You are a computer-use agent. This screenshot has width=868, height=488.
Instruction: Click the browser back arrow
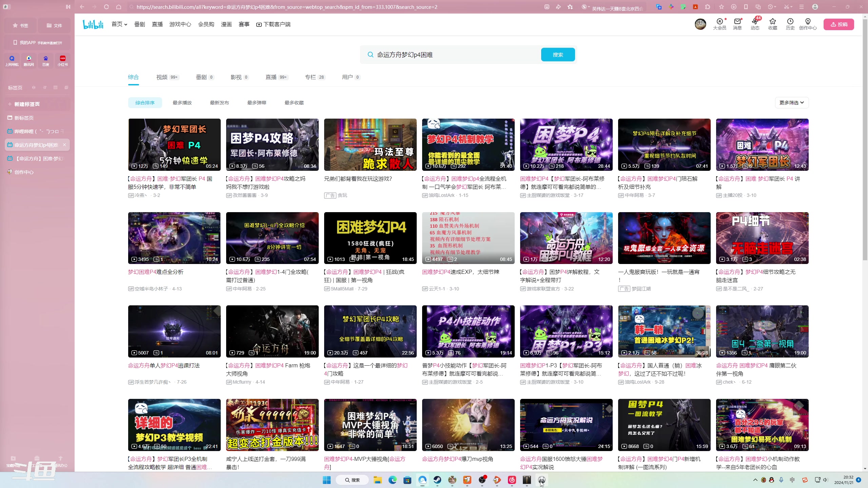pos(82,7)
